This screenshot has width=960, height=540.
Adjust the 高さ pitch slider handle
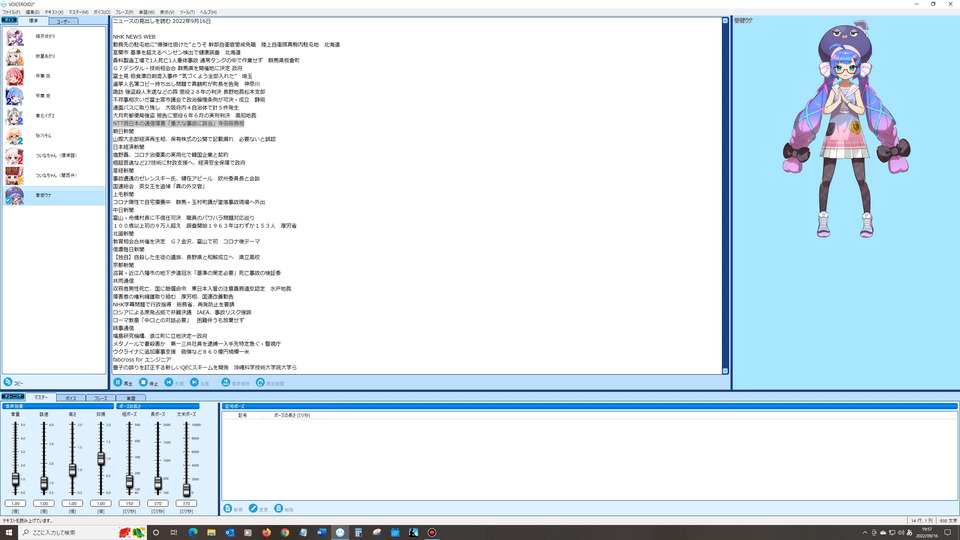[72, 470]
